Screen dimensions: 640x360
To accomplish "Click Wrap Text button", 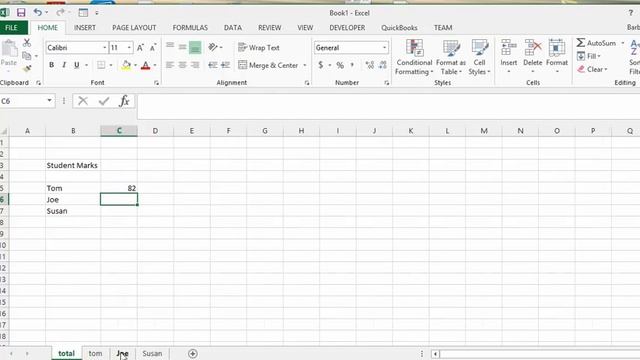I will (259, 47).
